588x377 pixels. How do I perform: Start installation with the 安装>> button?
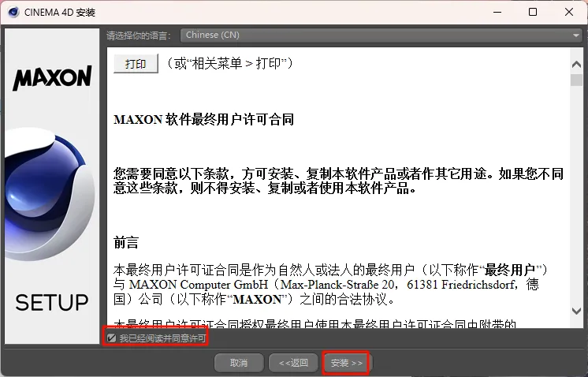[x=346, y=363]
